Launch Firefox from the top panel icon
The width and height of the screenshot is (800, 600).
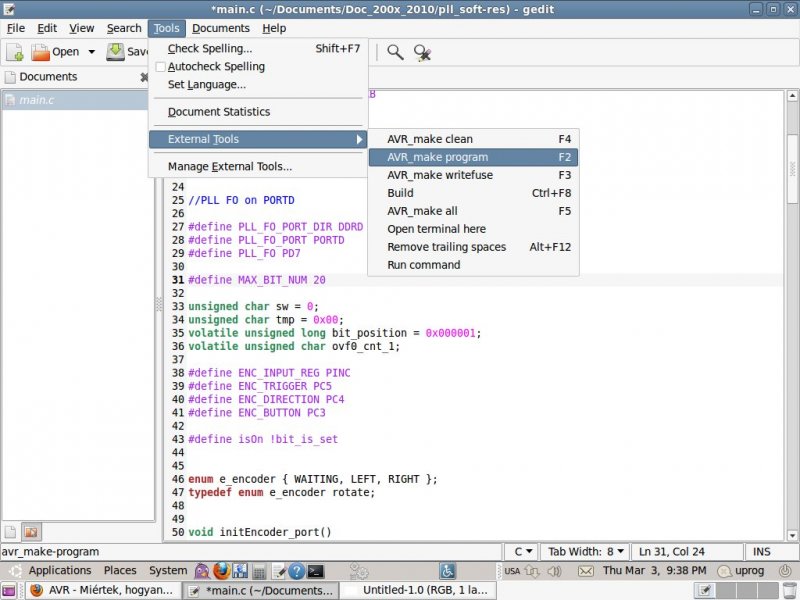coord(221,571)
